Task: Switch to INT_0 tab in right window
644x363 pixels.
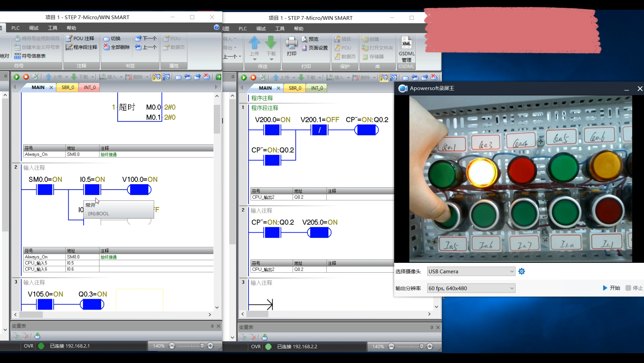Action: click(x=317, y=88)
